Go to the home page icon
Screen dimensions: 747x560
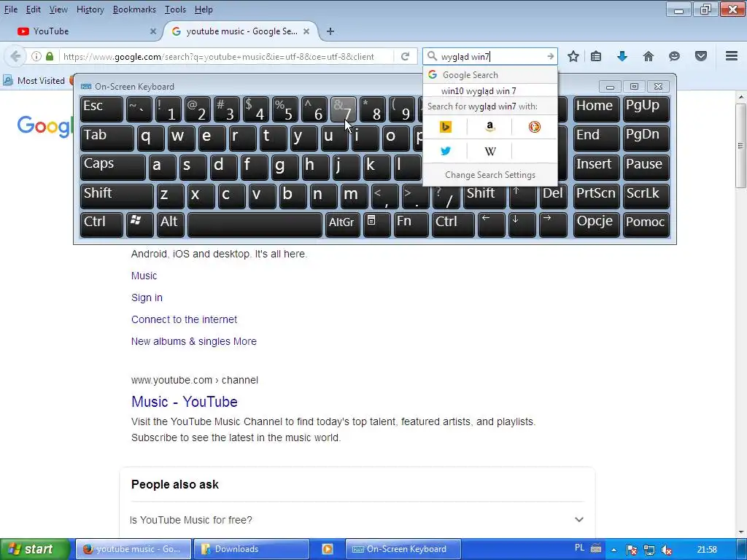[x=649, y=57]
